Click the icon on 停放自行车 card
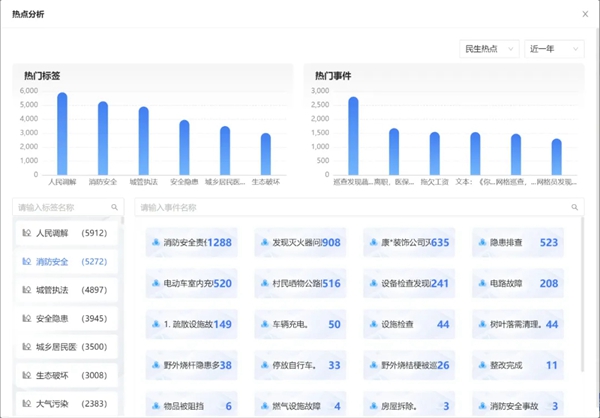This screenshot has height=418, width=600. click(x=264, y=365)
